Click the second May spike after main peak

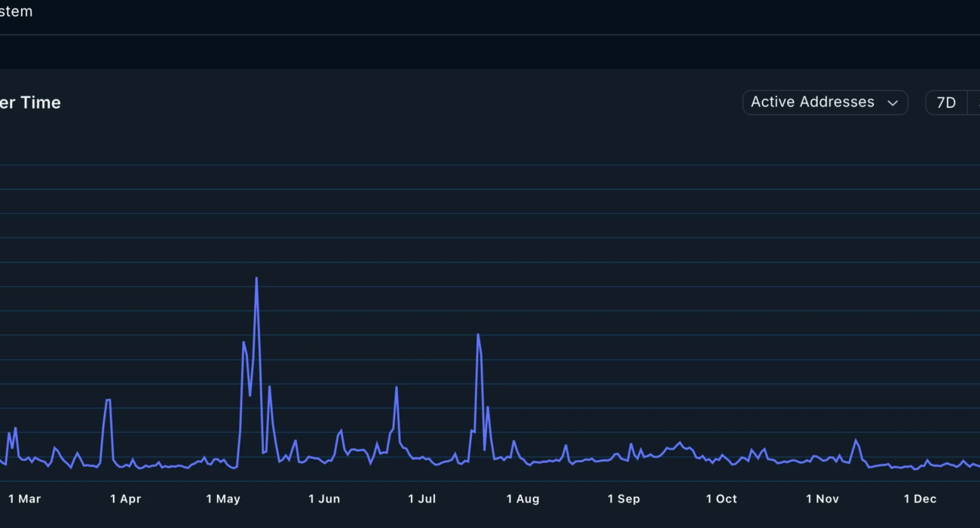[x=269, y=387]
